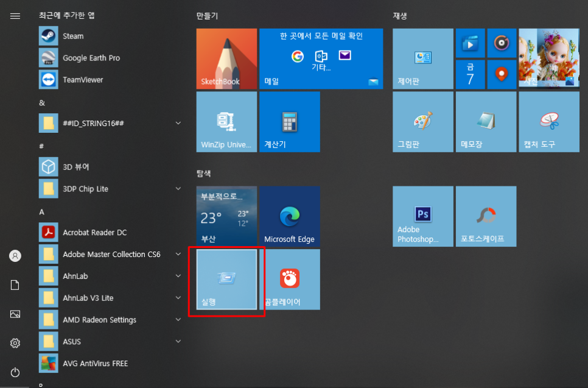Open the 제어판 control panel tile

point(423,59)
